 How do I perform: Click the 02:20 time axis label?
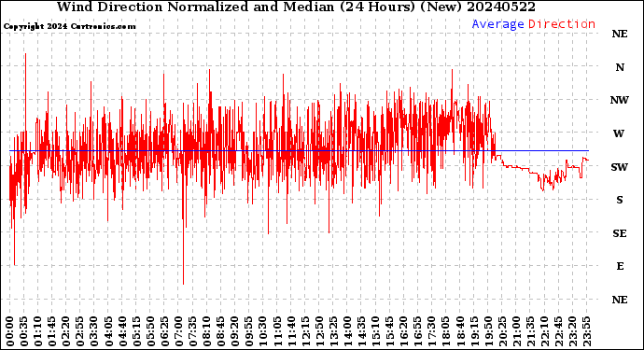66,331
